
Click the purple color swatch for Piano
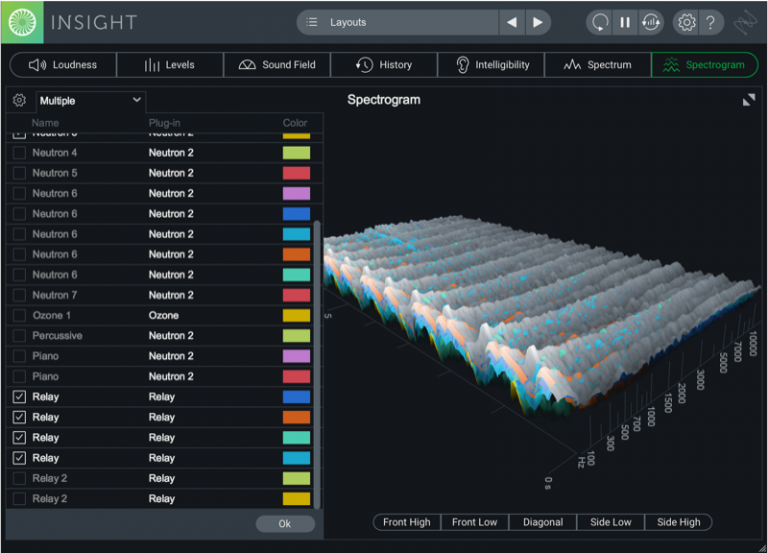pos(296,356)
